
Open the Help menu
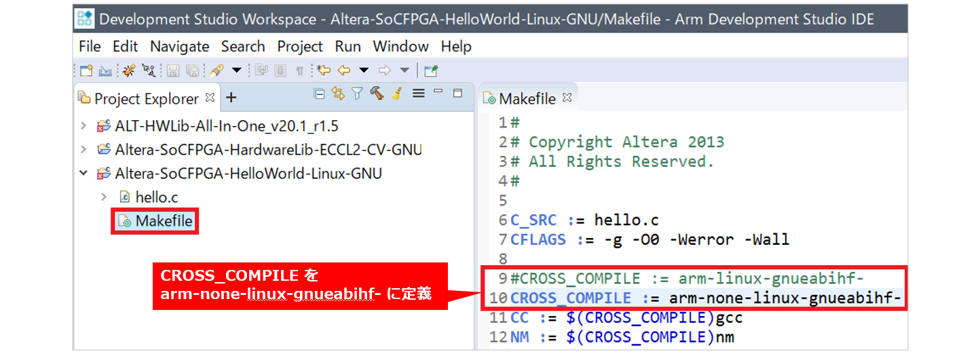(x=456, y=46)
